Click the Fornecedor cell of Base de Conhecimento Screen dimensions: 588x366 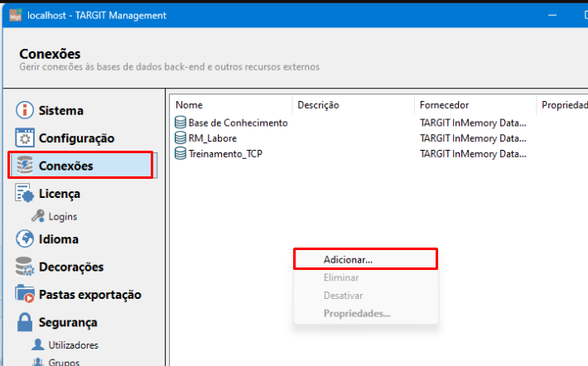click(473, 123)
